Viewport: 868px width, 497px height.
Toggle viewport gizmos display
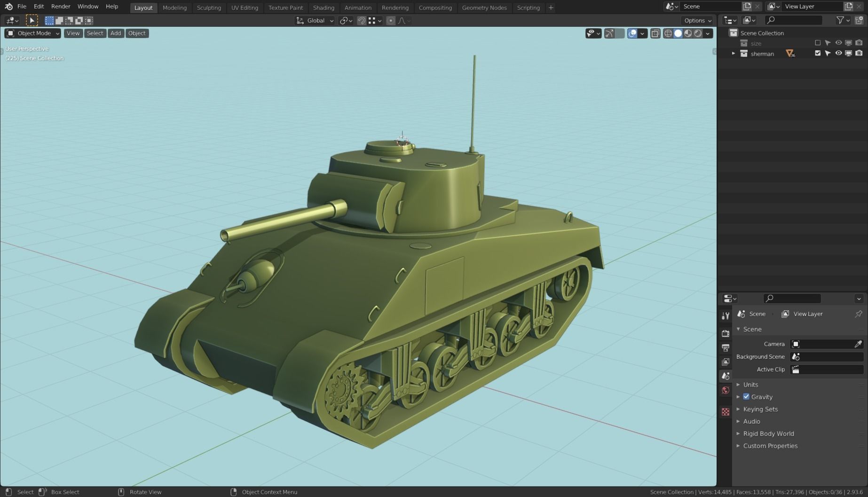click(x=609, y=33)
